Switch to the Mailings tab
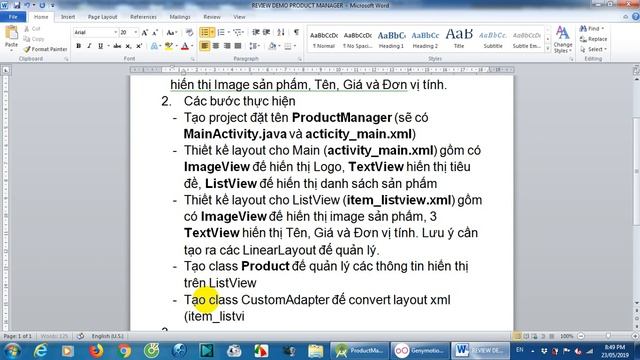This screenshot has width=640, height=360. click(180, 17)
